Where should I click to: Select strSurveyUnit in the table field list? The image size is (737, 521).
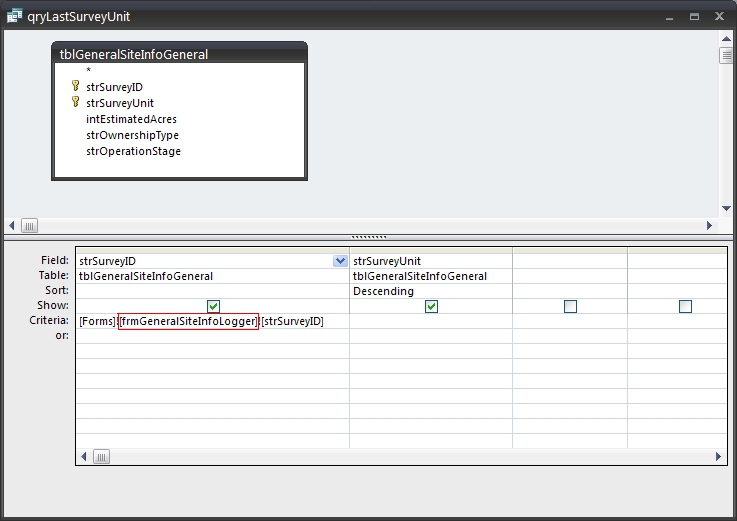tap(120, 103)
